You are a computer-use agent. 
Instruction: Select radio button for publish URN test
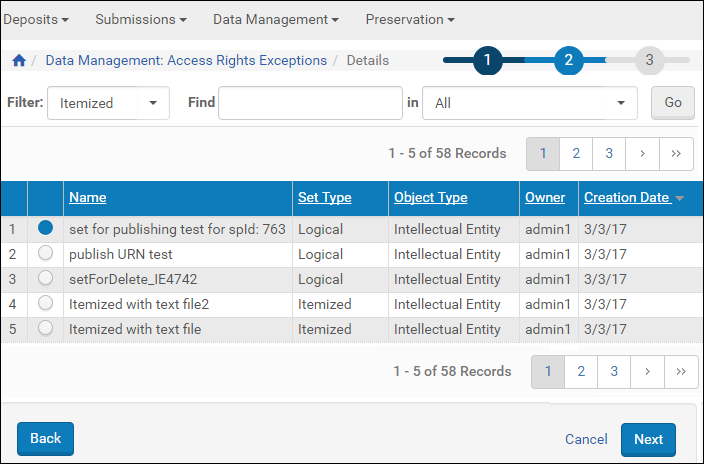45,254
